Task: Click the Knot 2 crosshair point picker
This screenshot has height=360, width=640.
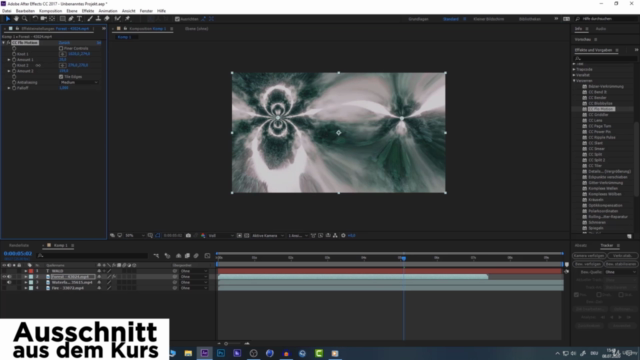Action: pyautogui.click(x=62, y=65)
